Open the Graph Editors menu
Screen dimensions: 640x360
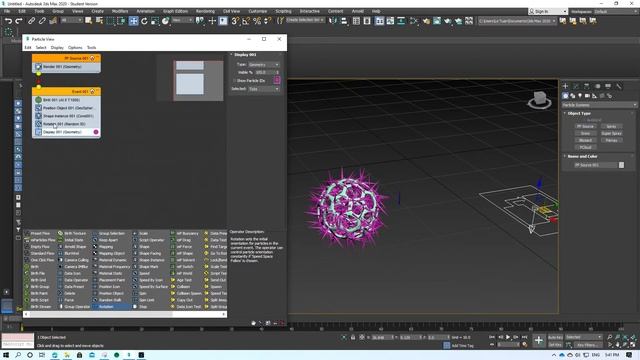pos(175,11)
